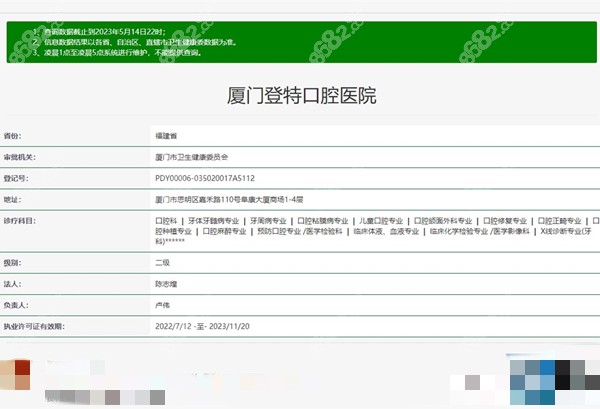This screenshot has height=409, width=600.
Task: Select the 负责人 label
Action: coord(16,305)
